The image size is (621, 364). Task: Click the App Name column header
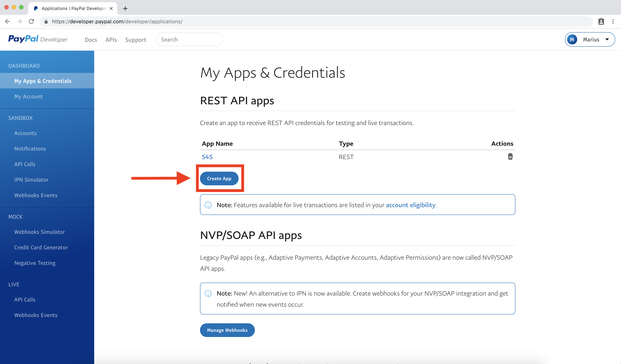(217, 144)
